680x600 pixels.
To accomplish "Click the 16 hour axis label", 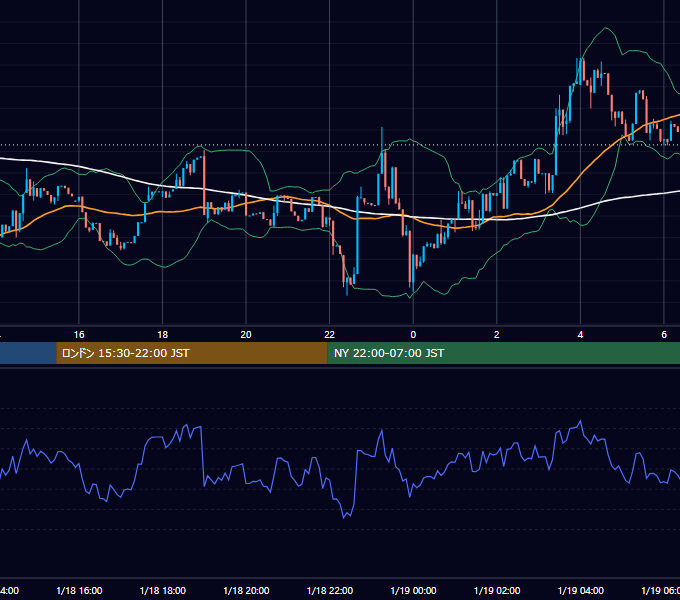I will [x=79, y=335].
